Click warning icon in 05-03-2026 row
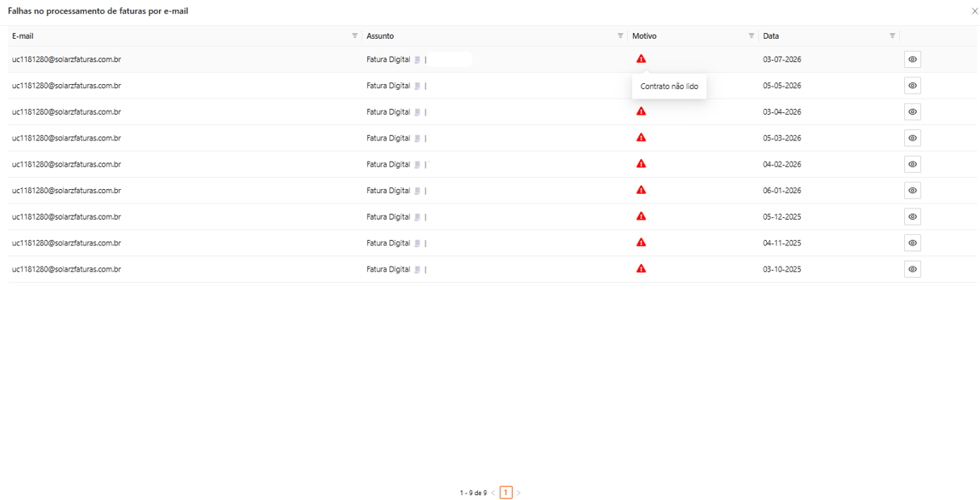The image size is (980, 500). 641,137
